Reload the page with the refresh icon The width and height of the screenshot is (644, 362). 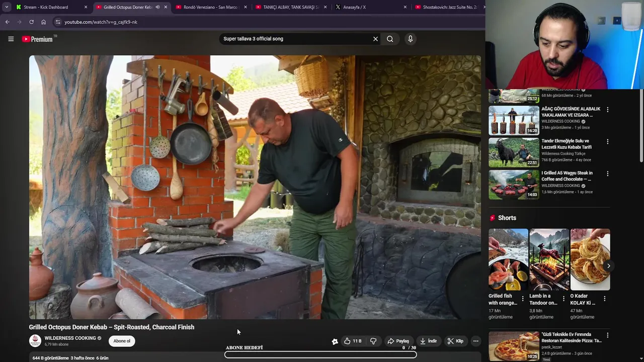pyautogui.click(x=31, y=22)
